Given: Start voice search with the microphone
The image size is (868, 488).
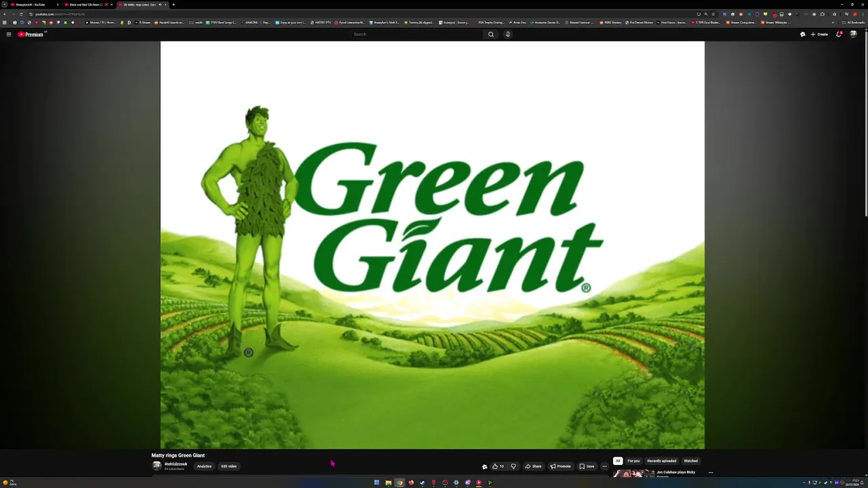Looking at the screenshot, I should click(x=507, y=34).
